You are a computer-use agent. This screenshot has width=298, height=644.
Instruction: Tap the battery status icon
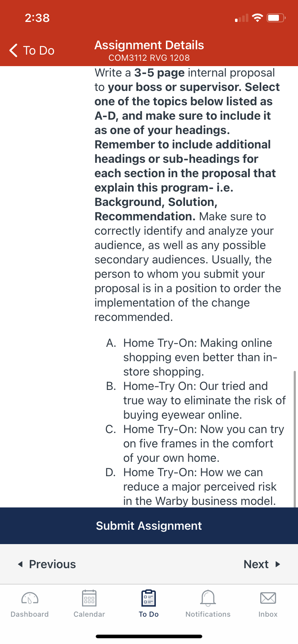[x=276, y=18]
